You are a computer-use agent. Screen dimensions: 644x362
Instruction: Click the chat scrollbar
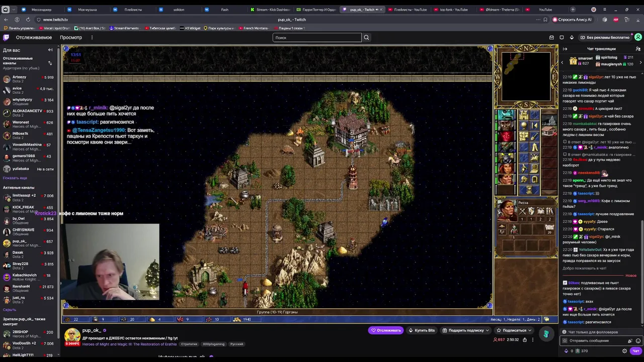[x=642, y=271]
